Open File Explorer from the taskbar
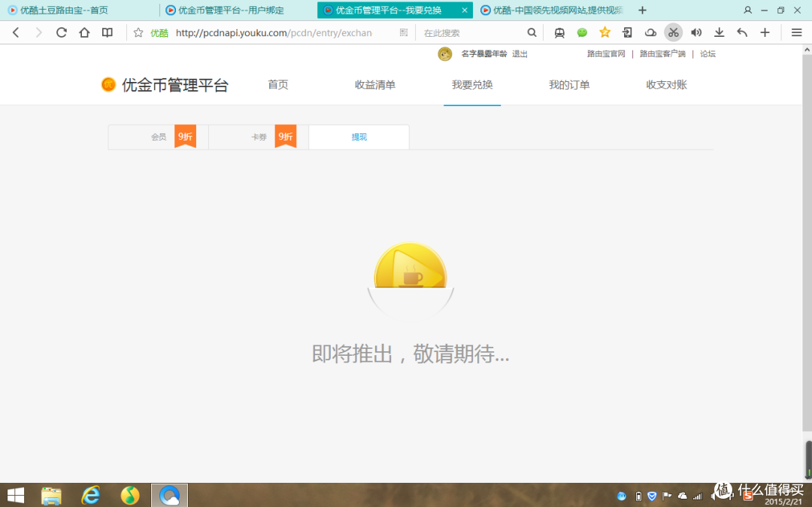 pos(51,496)
